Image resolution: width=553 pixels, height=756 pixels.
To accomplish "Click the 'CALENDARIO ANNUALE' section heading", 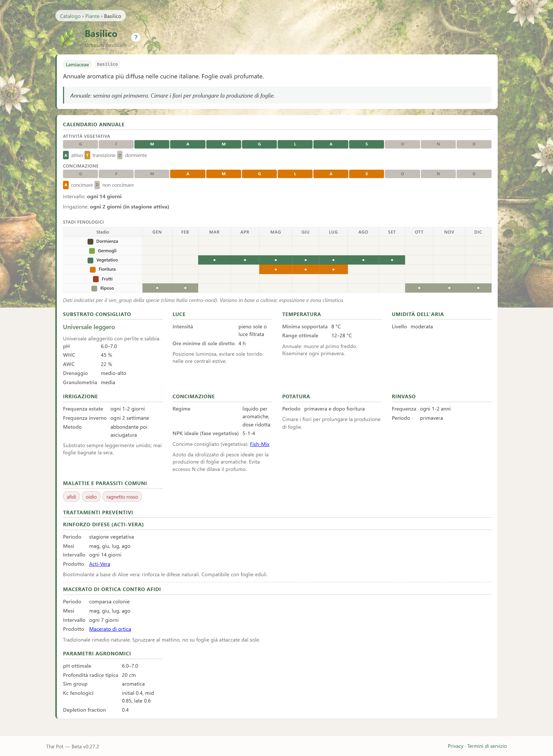I will click(94, 124).
